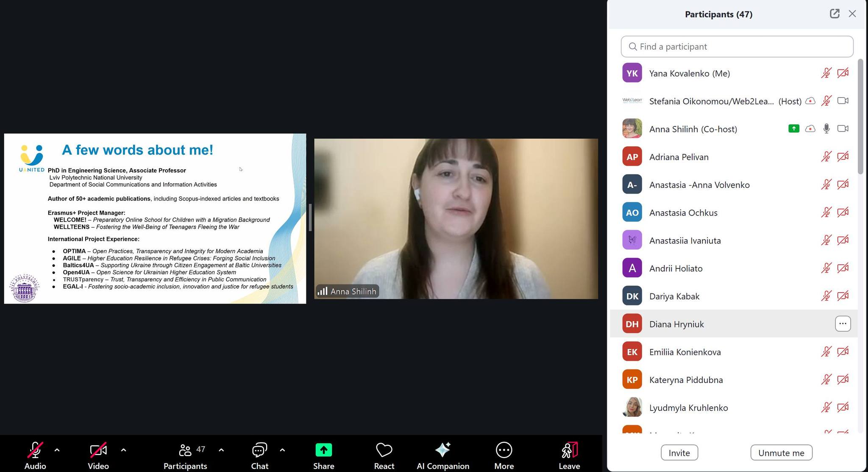Image resolution: width=868 pixels, height=472 pixels.
Task: Expand video settings arrow next to Video
Action: pyautogui.click(x=123, y=450)
